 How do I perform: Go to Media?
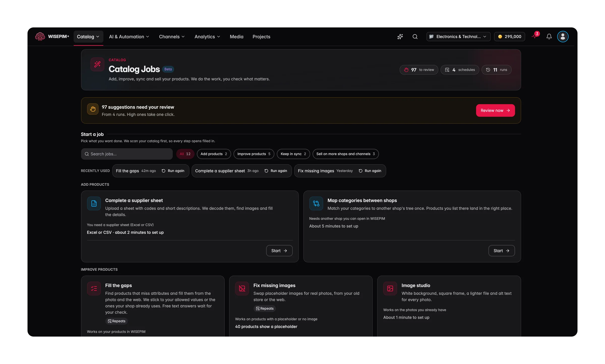tap(236, 37)
